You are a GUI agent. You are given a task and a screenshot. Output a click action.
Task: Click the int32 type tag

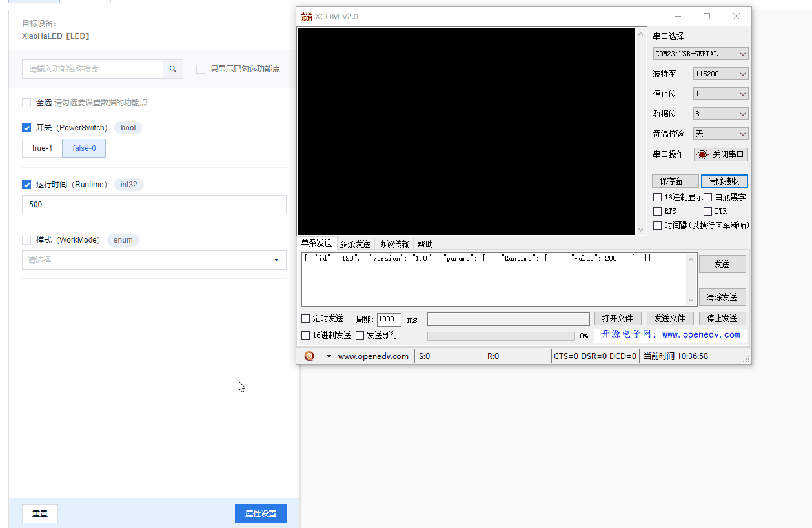tap(129, 185)
